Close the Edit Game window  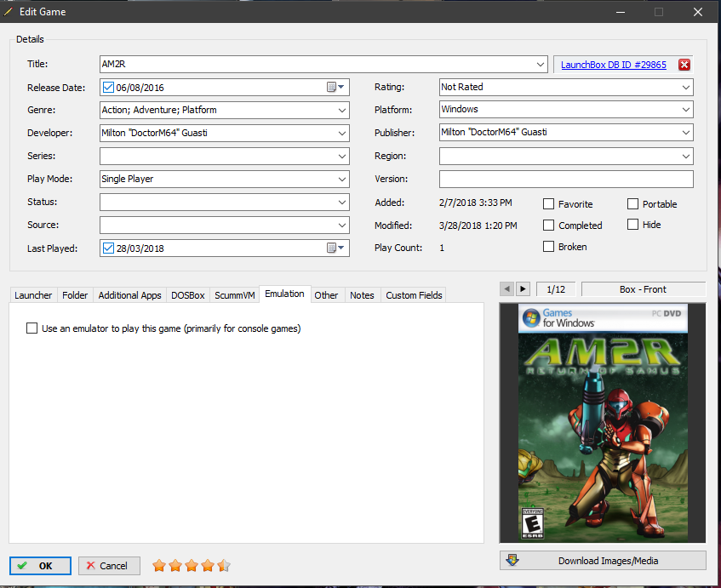[698, 12]
